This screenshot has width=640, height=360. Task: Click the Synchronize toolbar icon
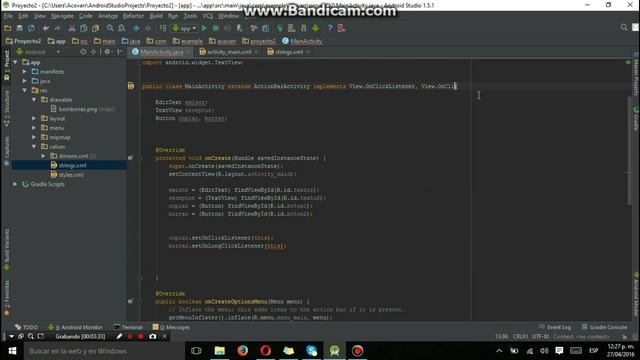[31, 28]
